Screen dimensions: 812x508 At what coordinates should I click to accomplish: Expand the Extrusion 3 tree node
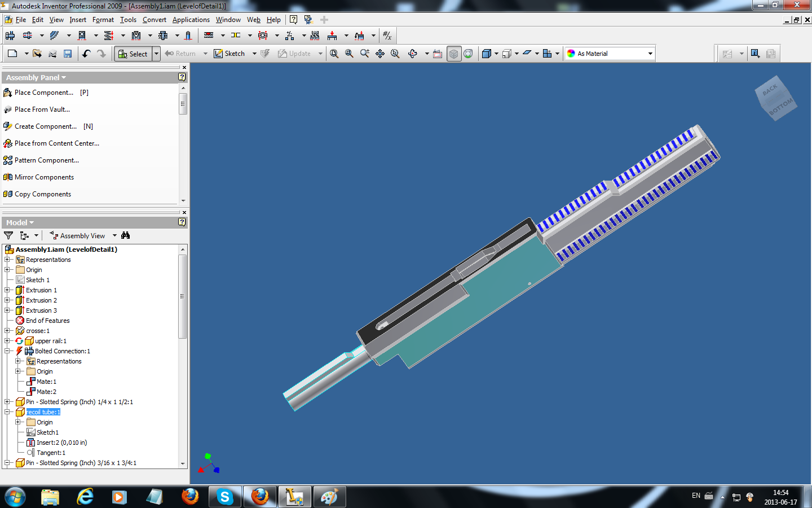coord(7,310)
